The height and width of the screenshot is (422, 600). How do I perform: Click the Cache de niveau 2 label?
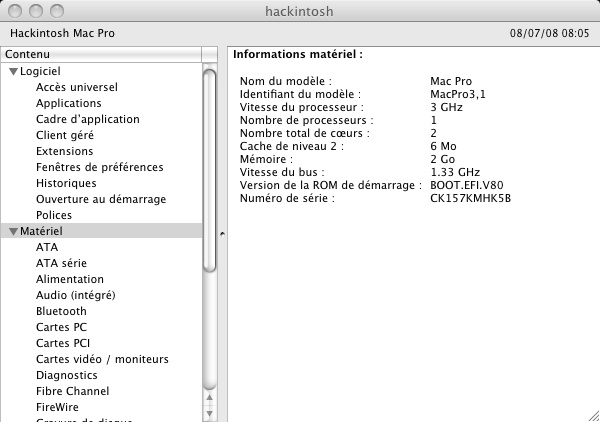[x=292, y=146]
